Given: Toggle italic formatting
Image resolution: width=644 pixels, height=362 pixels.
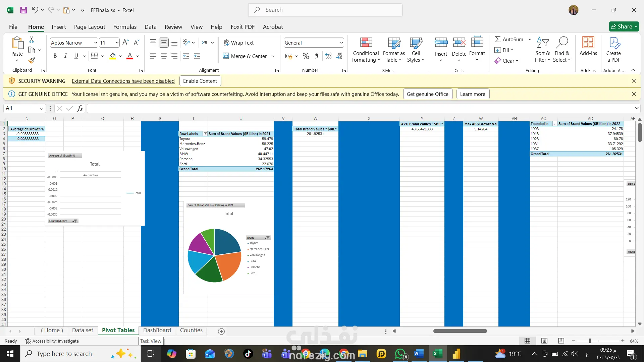Looking at the screenshot, I should [66, 56].
